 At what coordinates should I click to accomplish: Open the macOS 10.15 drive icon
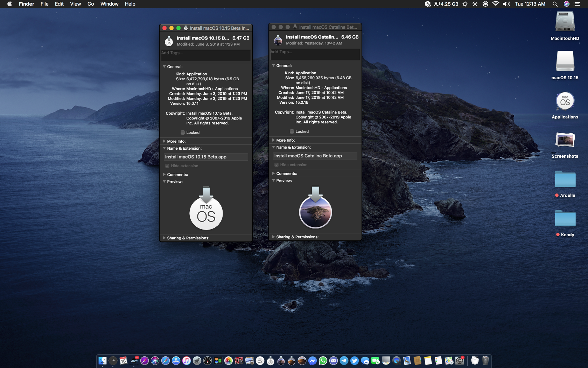tap(565, 62)
